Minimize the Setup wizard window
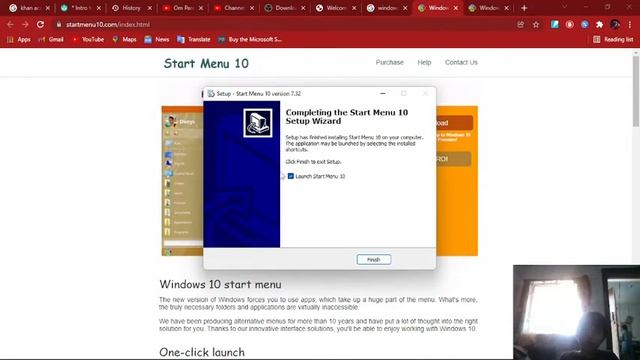 [x=382, y=93]
